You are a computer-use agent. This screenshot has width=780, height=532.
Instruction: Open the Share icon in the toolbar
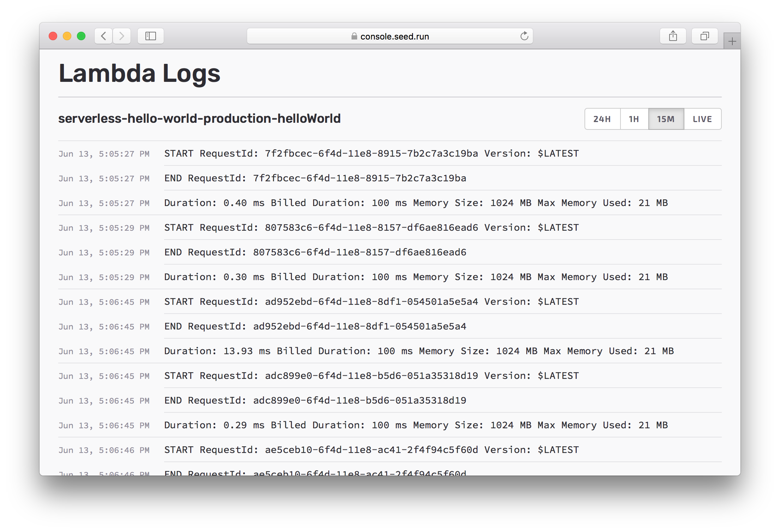click(673, 36)
